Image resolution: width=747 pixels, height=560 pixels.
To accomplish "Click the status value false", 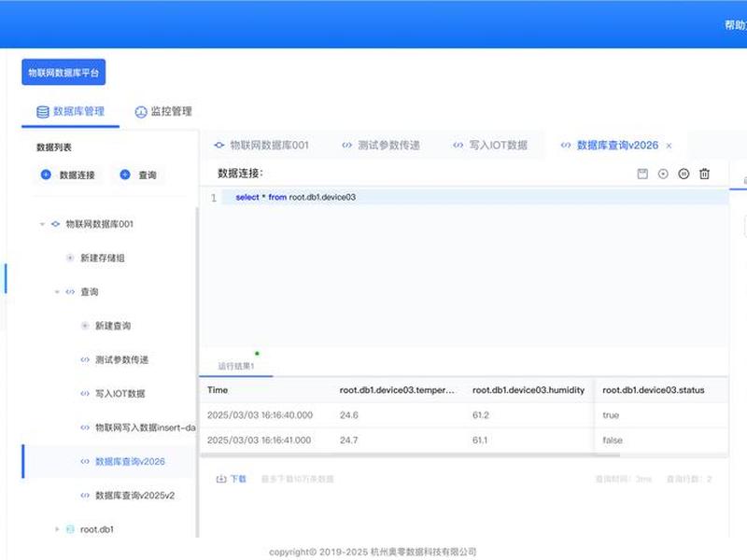I will 613,441.
